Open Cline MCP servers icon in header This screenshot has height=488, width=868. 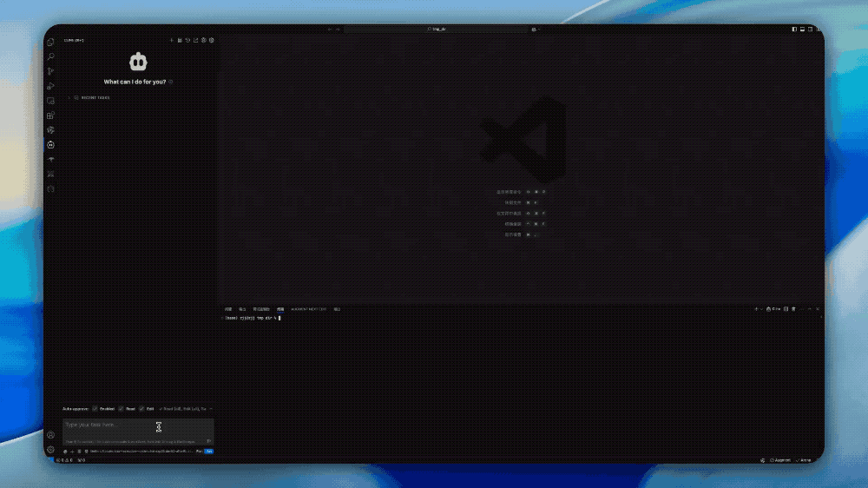pos(180,41)
